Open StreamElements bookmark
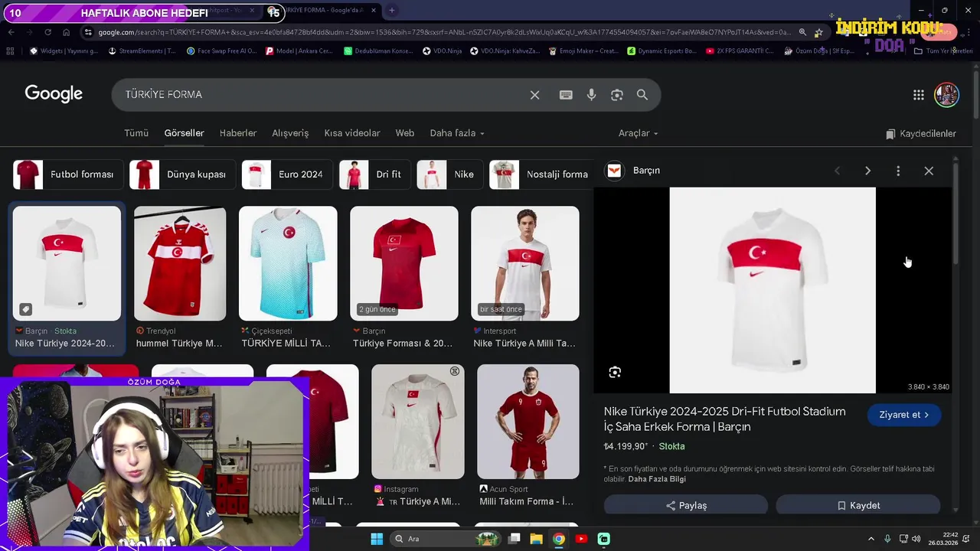 (x=143, y=51)
